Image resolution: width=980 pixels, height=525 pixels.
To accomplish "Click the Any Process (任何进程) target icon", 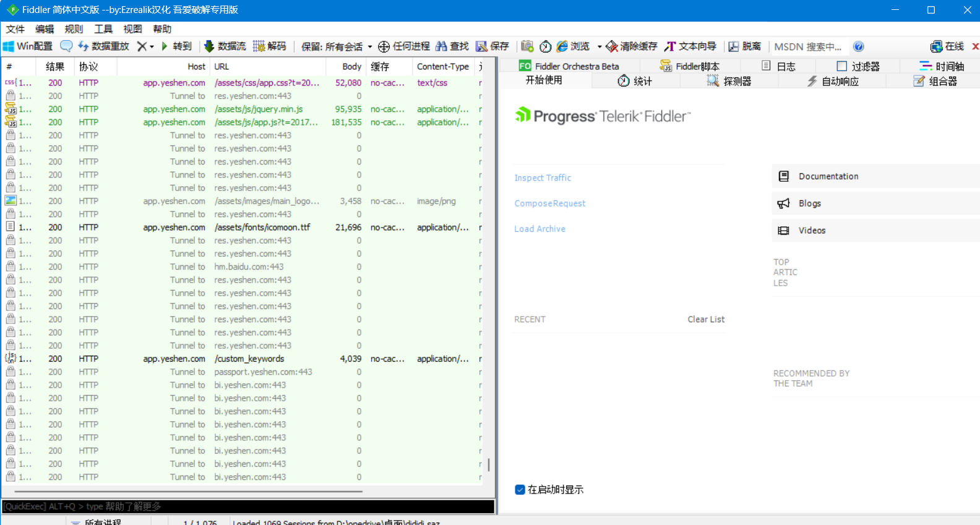I will click(x=384, y=46).
